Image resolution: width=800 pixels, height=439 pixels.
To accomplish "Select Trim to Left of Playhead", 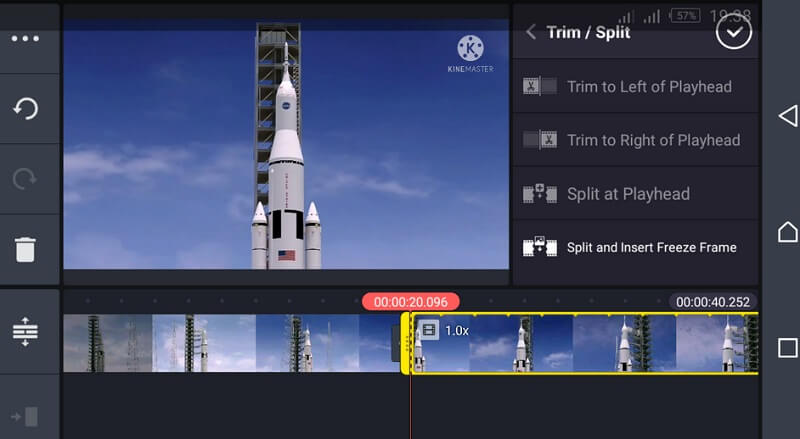I will [634, 86].
